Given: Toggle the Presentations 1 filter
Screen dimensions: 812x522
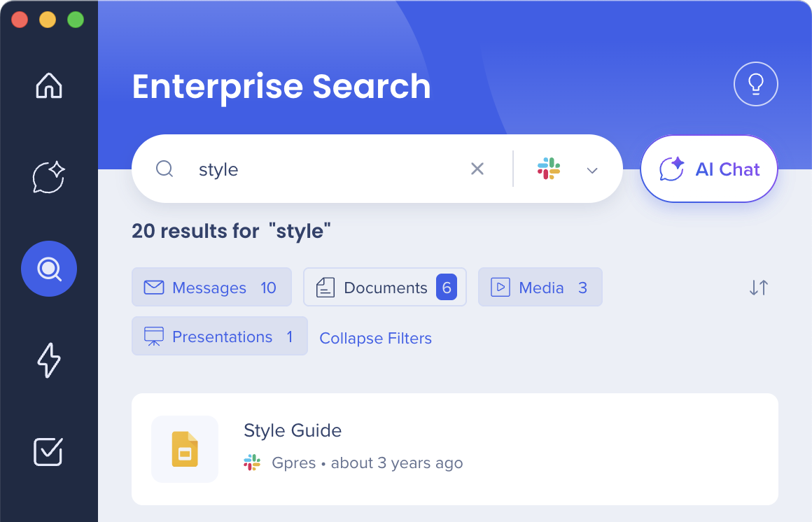Looking at the screenshot, I should coord(220,336).
